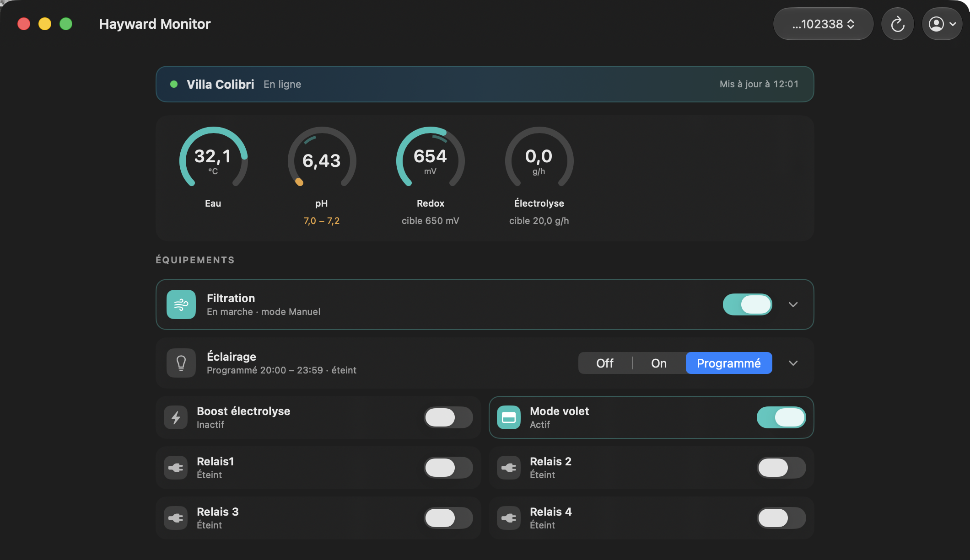Set Éclairage to Off
The image size is (970, 560).
605,363
